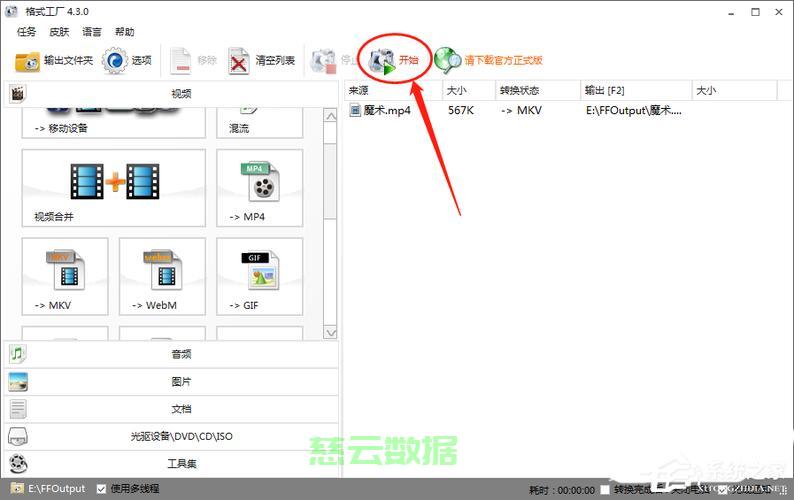Expand the 光驱设备\DVD\CD\ISO section
This screenshot has height=500, width=794.
point(170,436)
